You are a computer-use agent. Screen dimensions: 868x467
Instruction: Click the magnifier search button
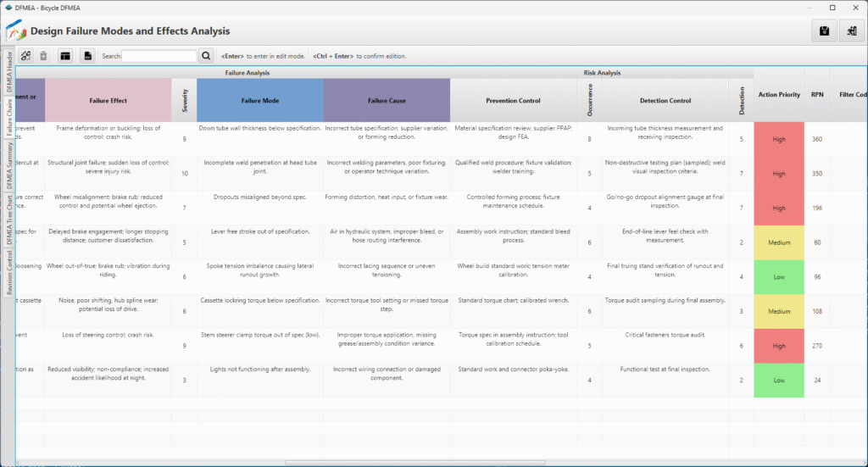206,56
